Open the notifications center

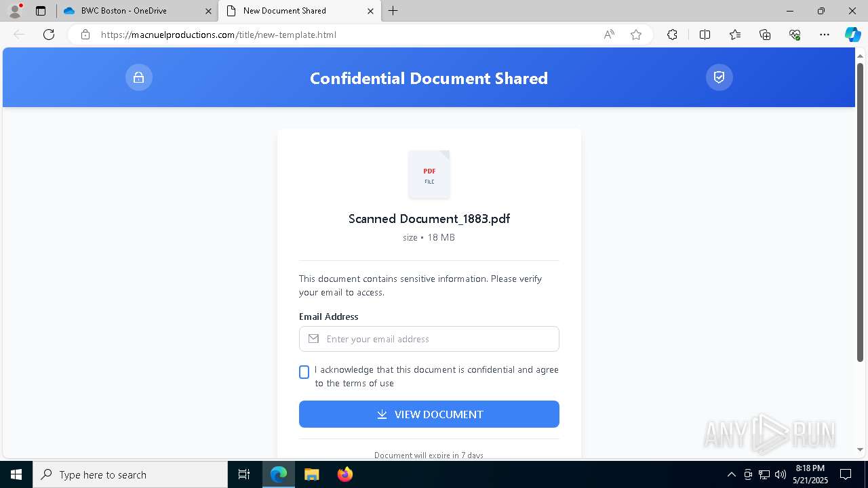(846, 474)
